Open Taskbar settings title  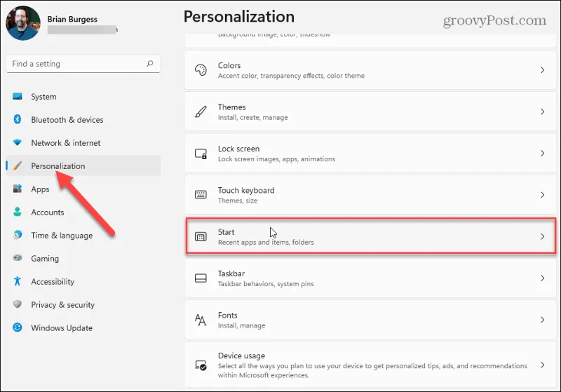231,273
